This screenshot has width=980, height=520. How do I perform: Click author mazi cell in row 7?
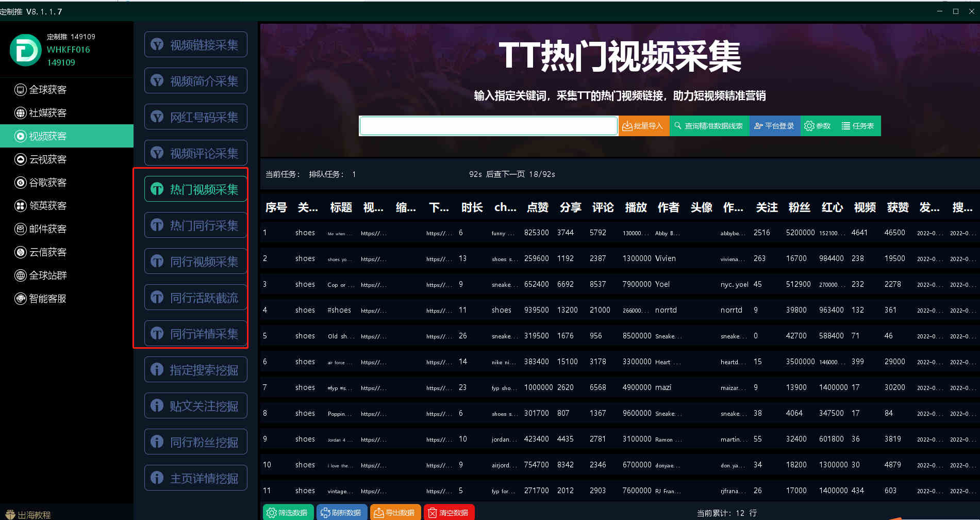point(663,387)
